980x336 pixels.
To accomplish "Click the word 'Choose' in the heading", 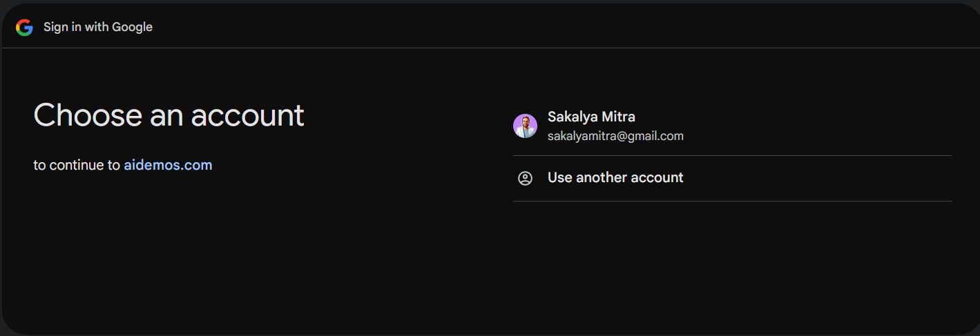I will (88, 115).
